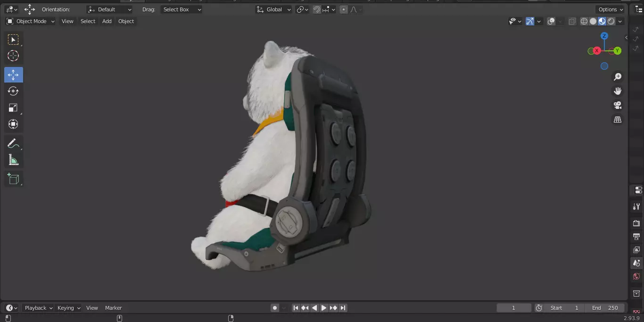Switch perspective/orthographic grid icon
The image size is (644, 322).
(x=618, y=120)
